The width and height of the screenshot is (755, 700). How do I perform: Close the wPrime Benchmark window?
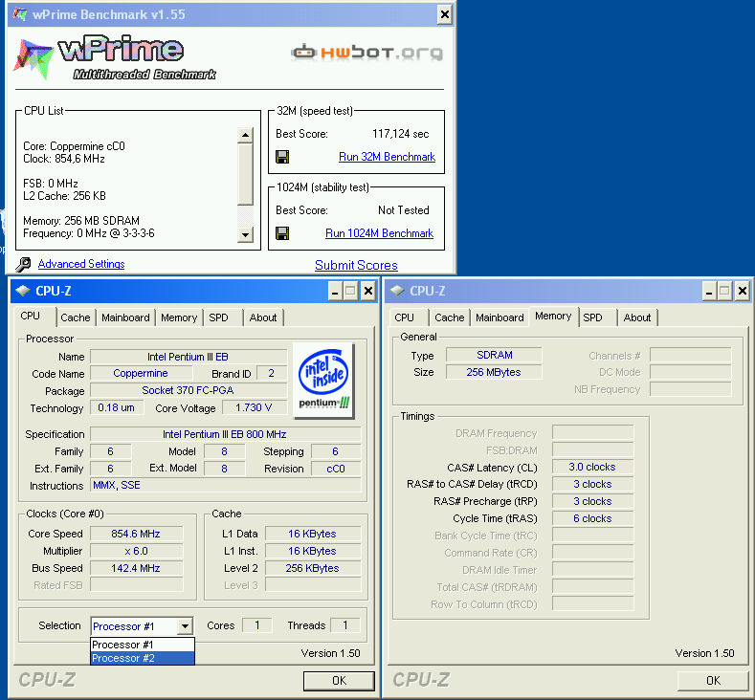445,14
